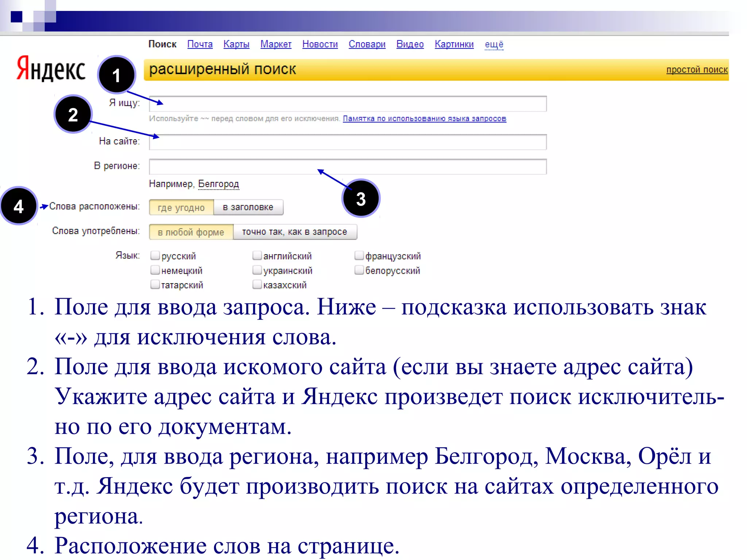Check the немецкий language box
Image resolution: width=747 pixels, height=560 pixels.
[155, 270]
